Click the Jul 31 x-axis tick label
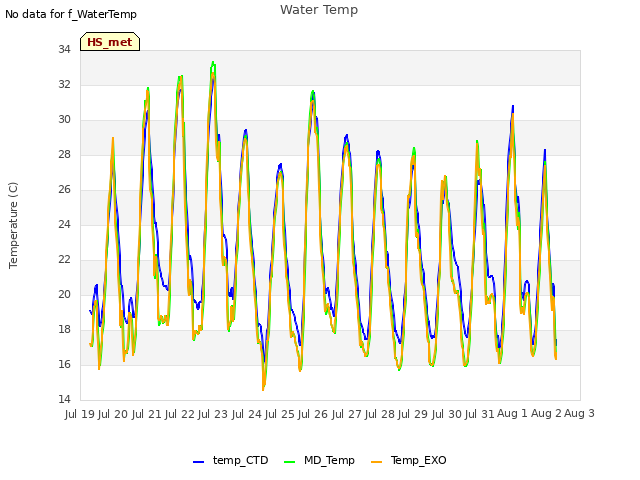The width and height of the screenshot is (640, 480). point(480,414)
